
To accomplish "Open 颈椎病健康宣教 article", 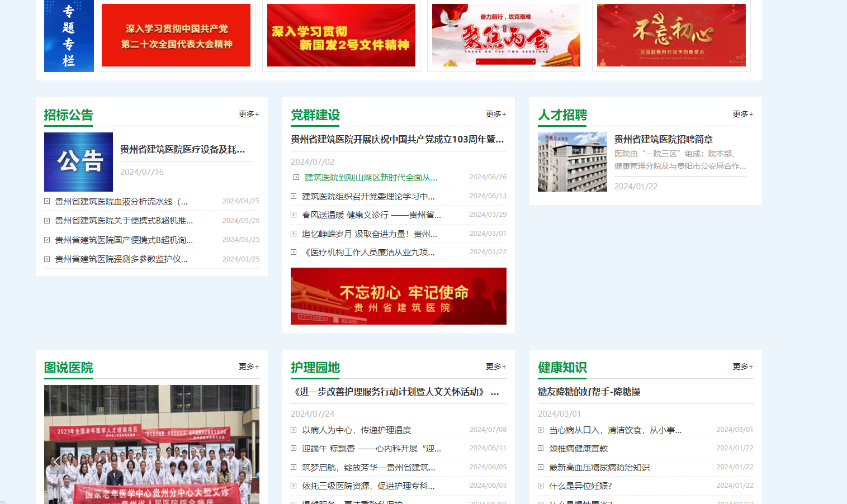I will pyautogui.click(x=579, y=448).
